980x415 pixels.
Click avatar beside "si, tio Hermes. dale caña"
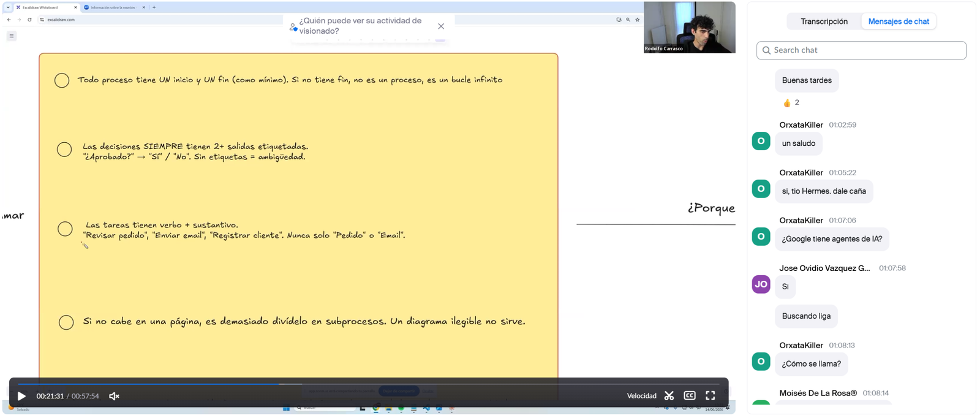tap(761, 189)
